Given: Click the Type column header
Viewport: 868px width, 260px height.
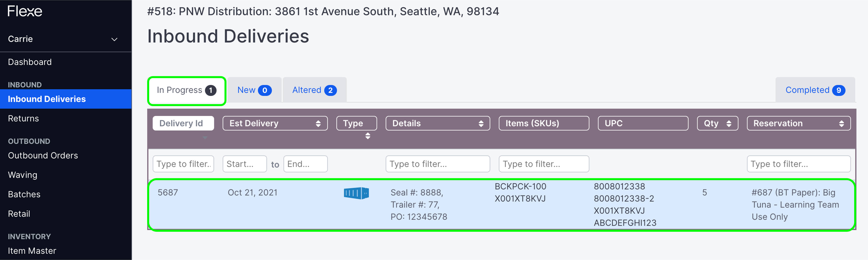Looking at the screenshot, I should (356, 123).
